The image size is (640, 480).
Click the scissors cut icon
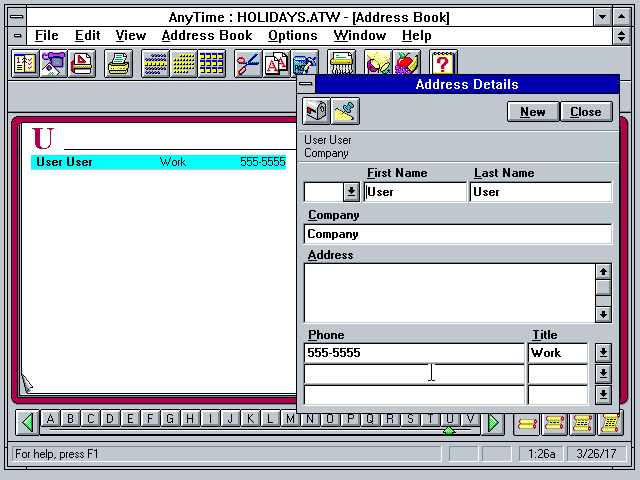(248, 64)
